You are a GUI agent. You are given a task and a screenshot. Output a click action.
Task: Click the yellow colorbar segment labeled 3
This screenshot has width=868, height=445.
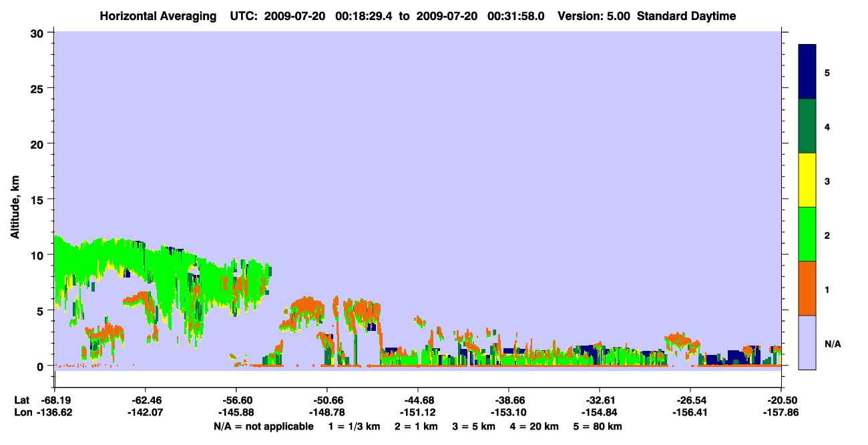point(807,180)
